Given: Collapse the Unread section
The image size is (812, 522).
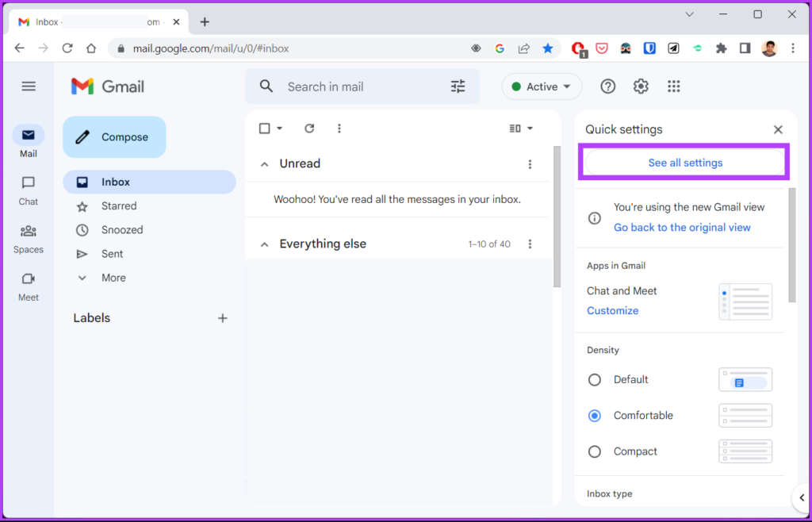Looking at the screenshot, I should click(x=265, y=164).
